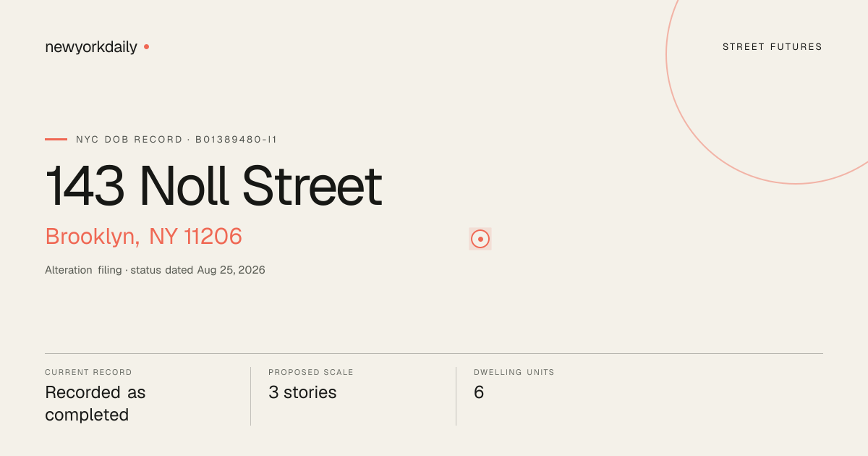Screen dimensions: 868x456
Task: Click the Aug 25, 2026 date
Action: click(x=231, y=270)
